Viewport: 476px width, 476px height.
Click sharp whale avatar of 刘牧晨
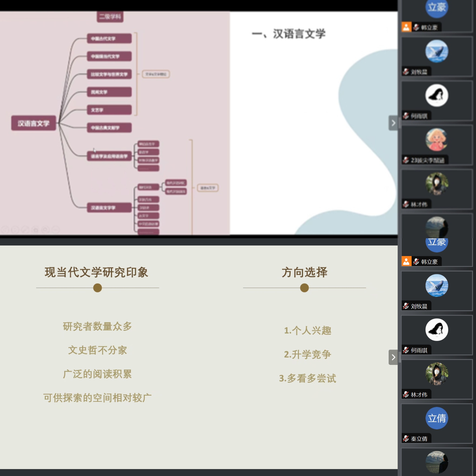(x=437, y=285)
